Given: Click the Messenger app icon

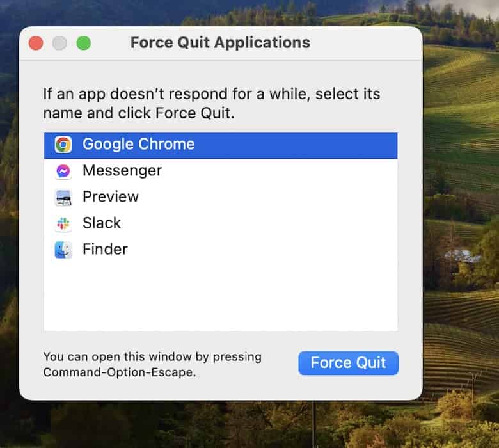Looking at the screenshot, I should pos(63,171).
